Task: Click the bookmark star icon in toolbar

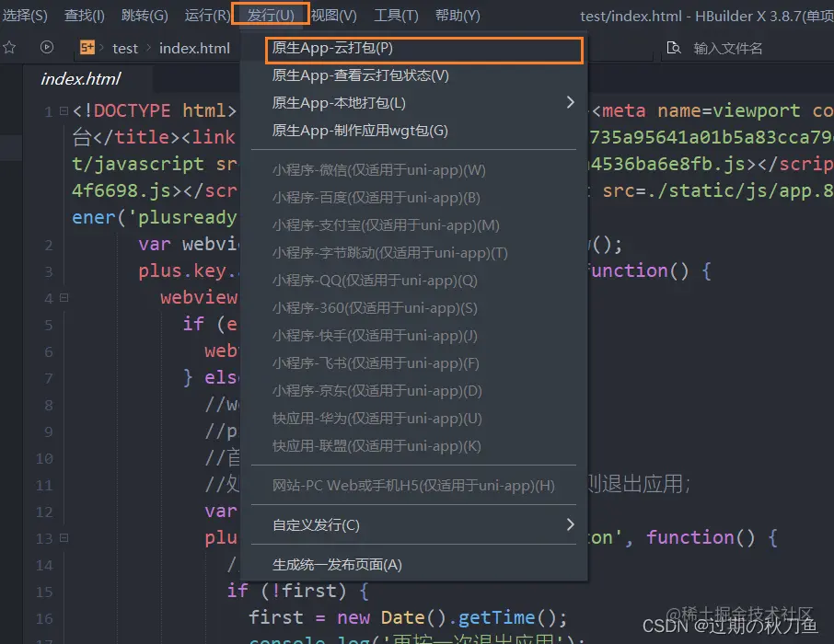Action: [9, 48]
